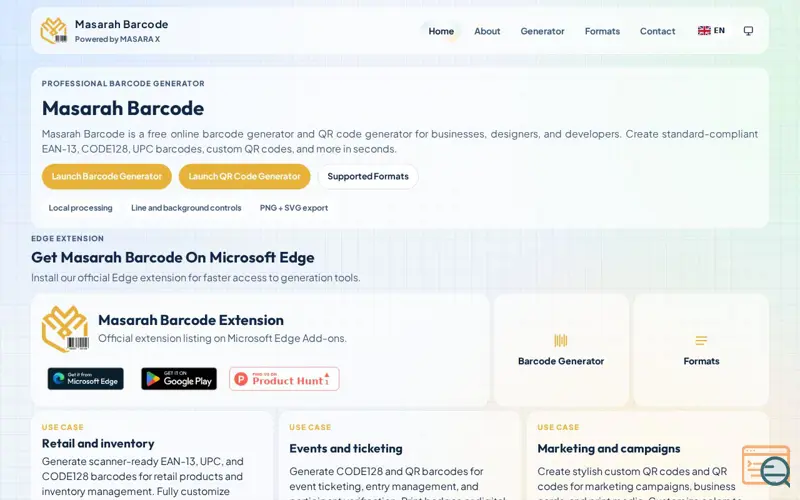Screen dimensions: 800x500
Task: Toggle the theme monitor icon
Action: 748,31
